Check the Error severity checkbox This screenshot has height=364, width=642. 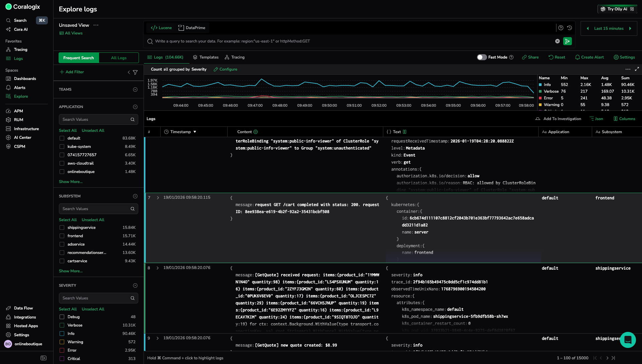[62, 350]
